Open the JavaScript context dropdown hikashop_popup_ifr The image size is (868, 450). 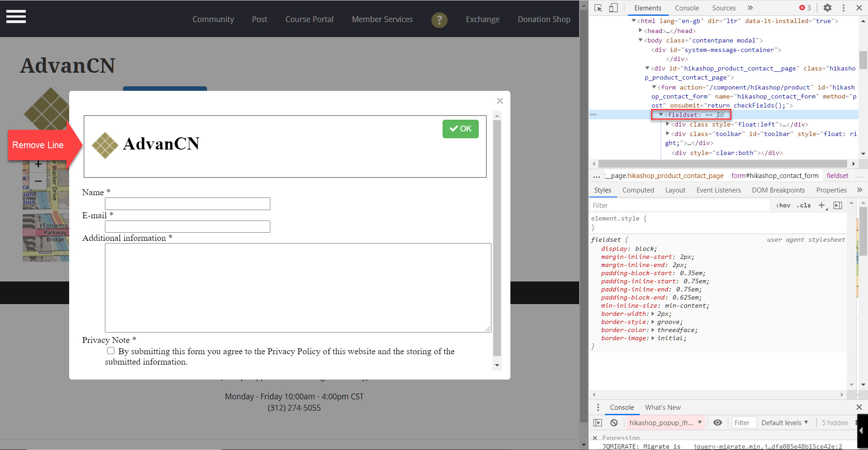pos(665,423)
